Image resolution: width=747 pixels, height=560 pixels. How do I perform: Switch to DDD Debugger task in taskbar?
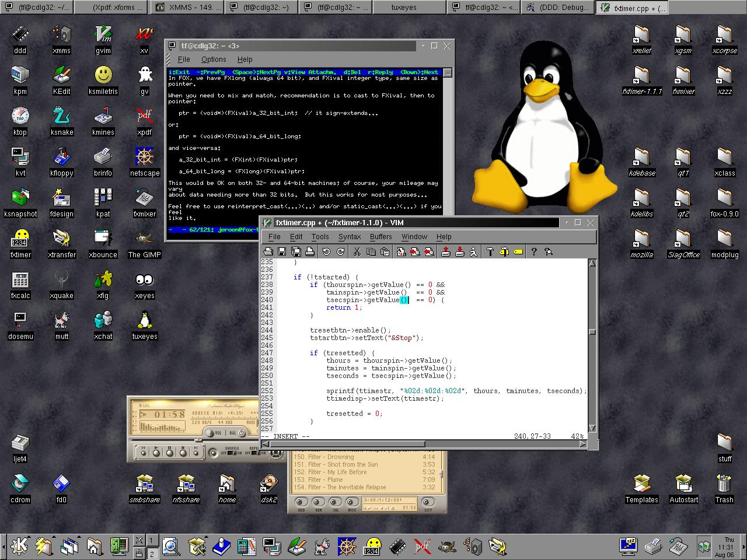[x=558, y=8]
